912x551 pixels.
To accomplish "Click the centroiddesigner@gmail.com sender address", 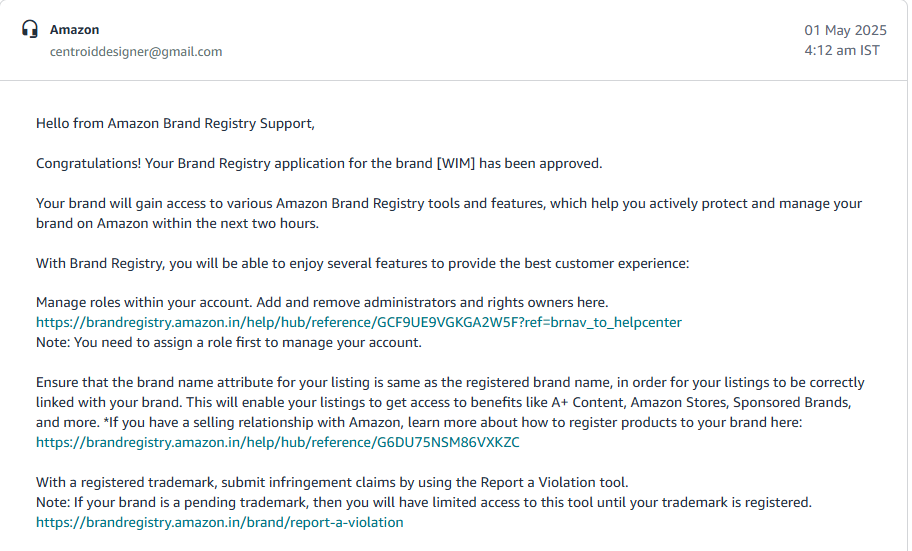I will [136, 52].
